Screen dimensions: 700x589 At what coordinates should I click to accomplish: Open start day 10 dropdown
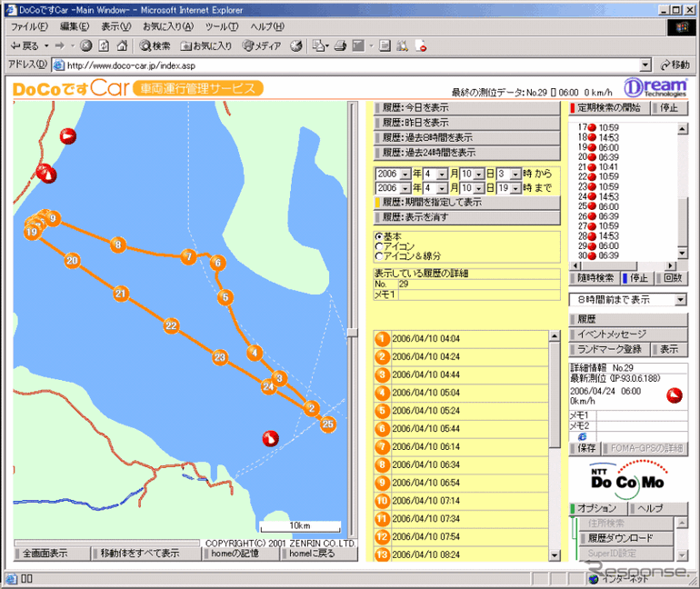[478, 174]
